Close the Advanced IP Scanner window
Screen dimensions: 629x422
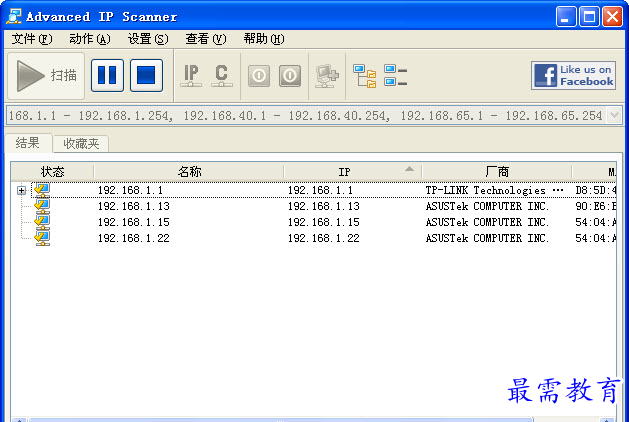click(x=613, y=17)
